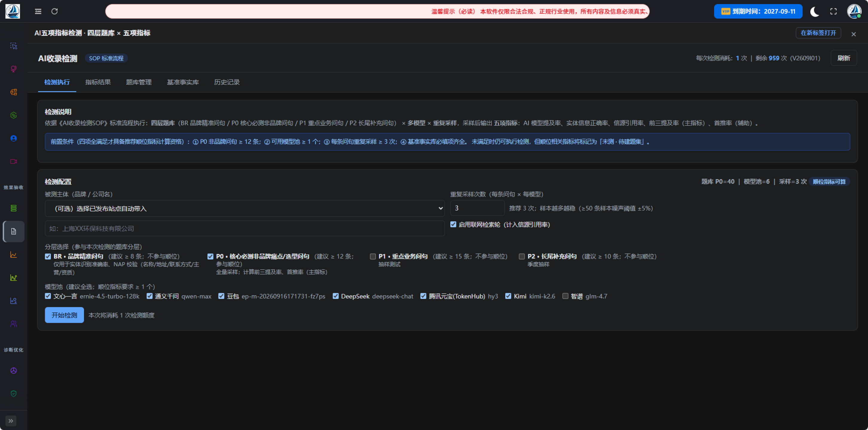
Task: Toggle the sidebar menu collapse icon
Action: coord(38,11)
